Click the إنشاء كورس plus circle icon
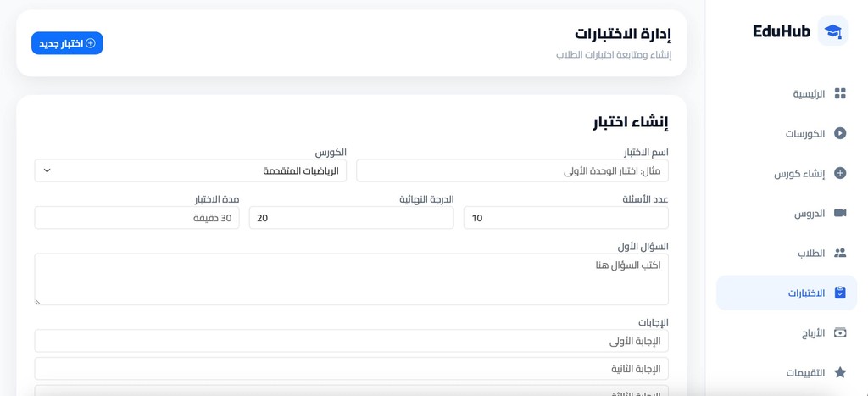The height and width of the screenshot is (396, 868). coord(840,173)
